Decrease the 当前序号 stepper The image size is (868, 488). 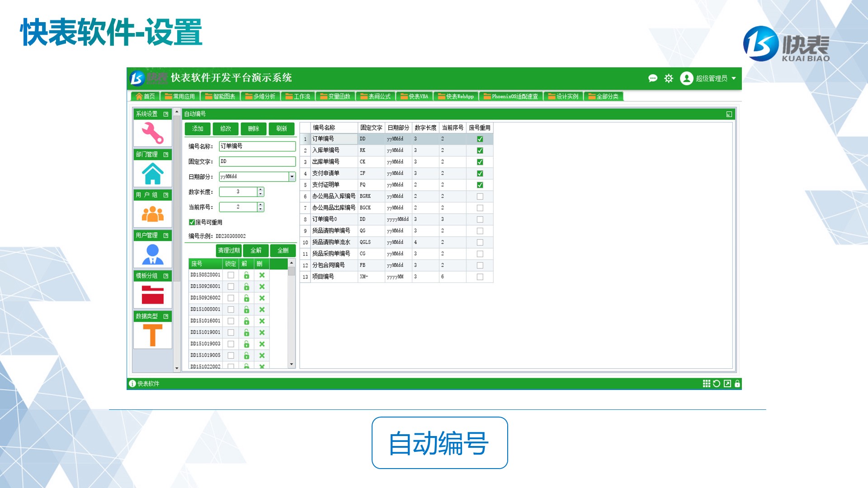260,209
